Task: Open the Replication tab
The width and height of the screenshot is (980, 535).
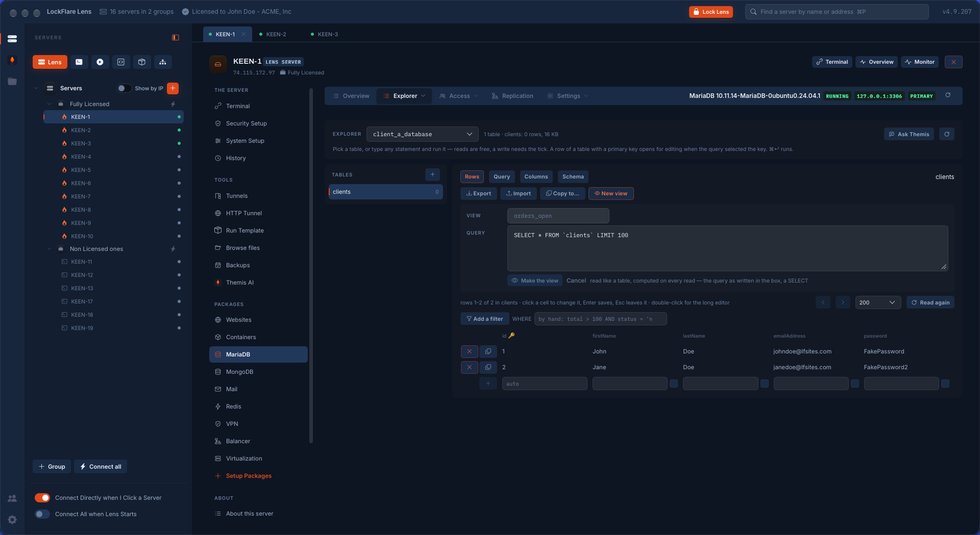Action: [512, 96]
